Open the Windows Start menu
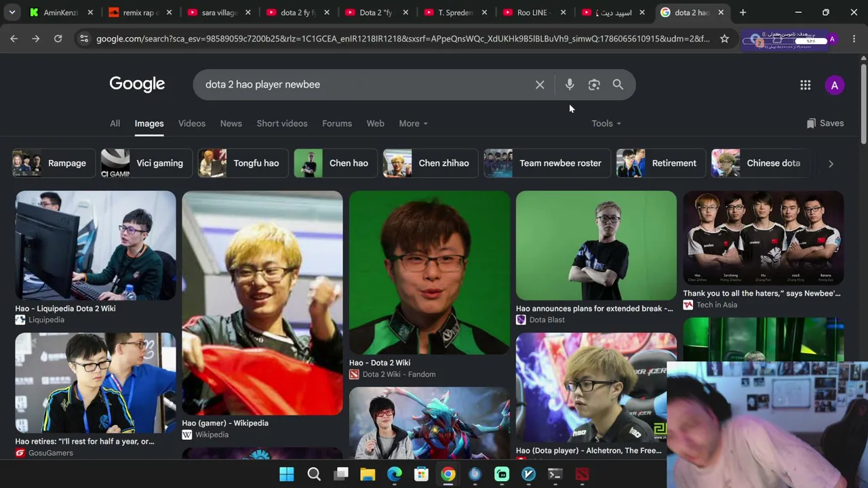The width and height of the screenshot is (868, 488). tap(287, 474)
